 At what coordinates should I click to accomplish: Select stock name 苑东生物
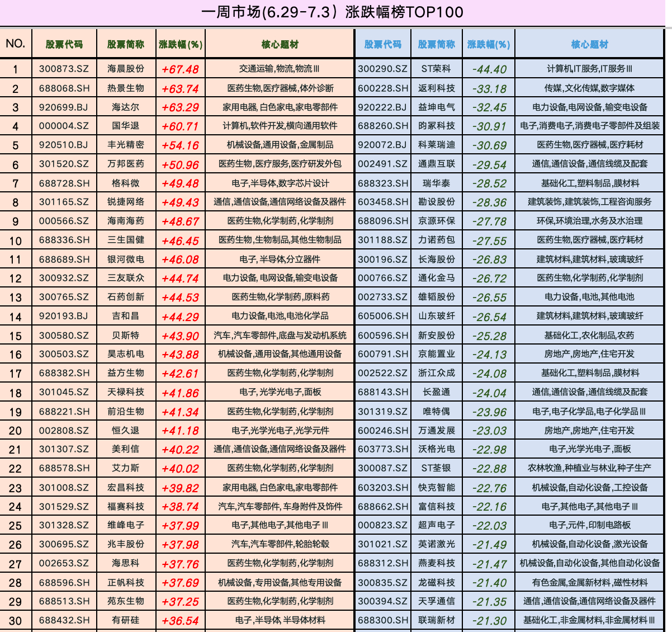[x=126, y=601]
